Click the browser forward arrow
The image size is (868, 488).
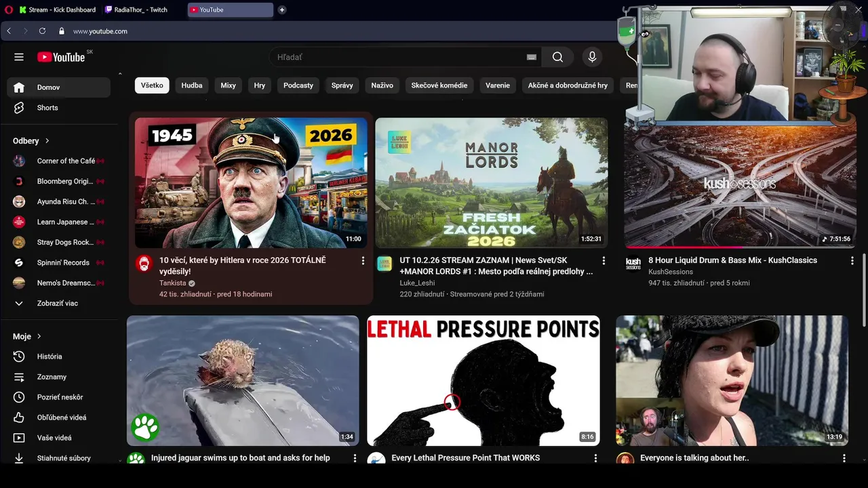(x=26, y=31)
